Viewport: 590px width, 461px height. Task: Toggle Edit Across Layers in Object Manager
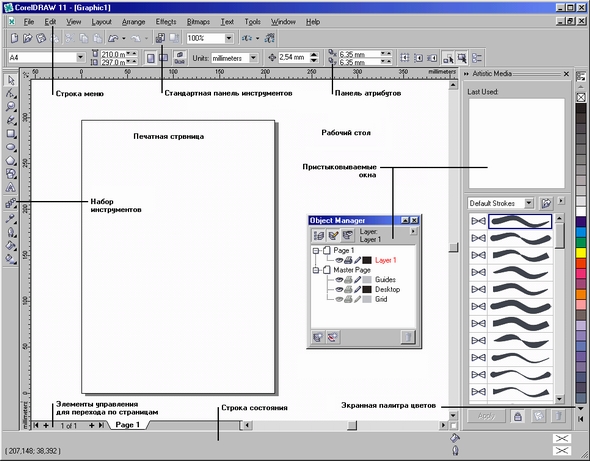333,236
